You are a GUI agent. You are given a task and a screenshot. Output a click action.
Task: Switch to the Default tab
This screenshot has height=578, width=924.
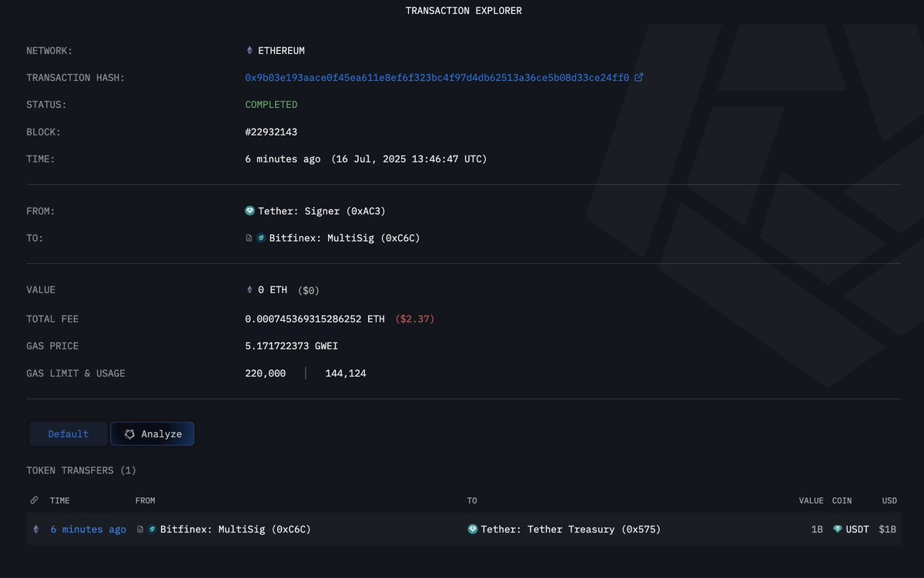69,434
